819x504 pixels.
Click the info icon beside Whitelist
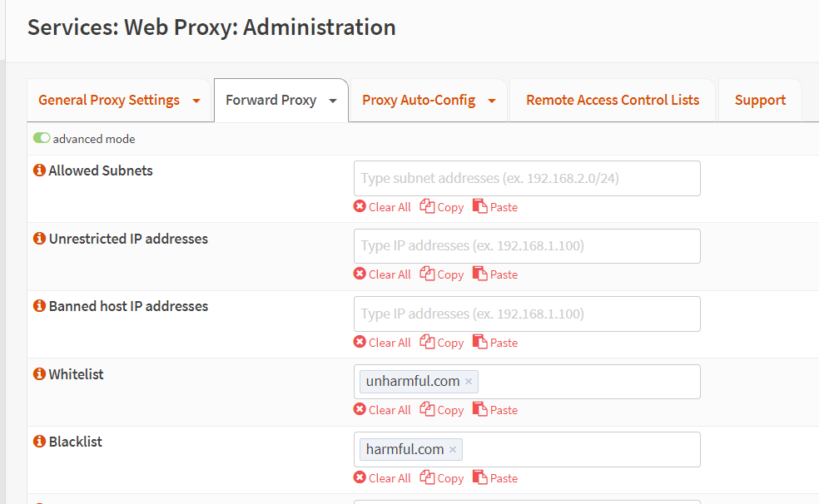(x=38, y=374)
